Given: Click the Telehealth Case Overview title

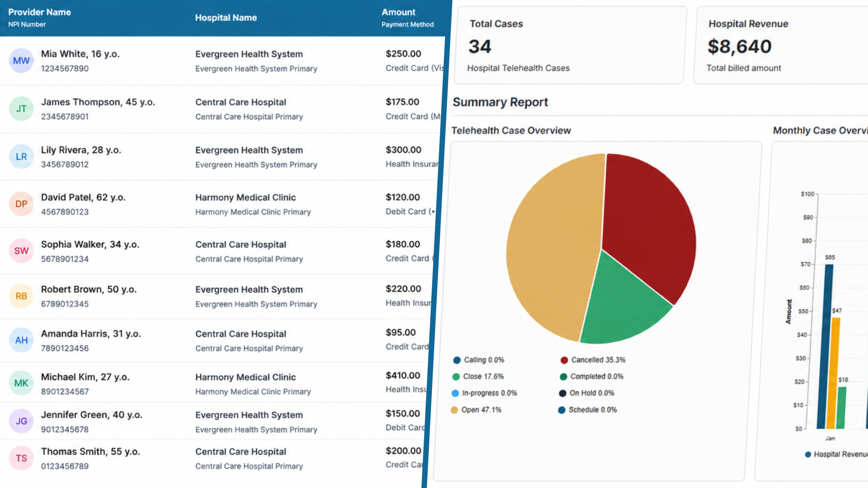Looking at the screenshot, I should (x=511, y=130).
